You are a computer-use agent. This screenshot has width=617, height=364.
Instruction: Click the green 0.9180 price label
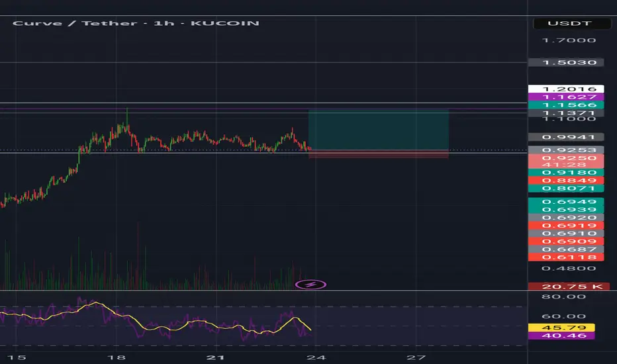click(x=566, y=172)
